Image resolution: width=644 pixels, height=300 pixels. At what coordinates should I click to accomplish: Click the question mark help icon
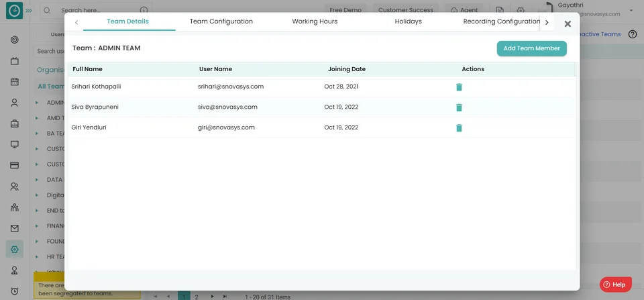tap(633, 34)
